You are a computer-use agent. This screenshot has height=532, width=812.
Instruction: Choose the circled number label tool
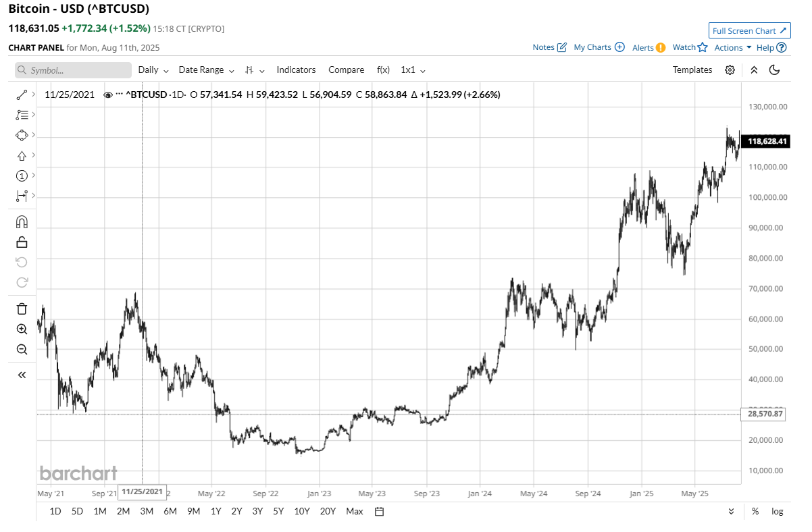click(22, 176)
